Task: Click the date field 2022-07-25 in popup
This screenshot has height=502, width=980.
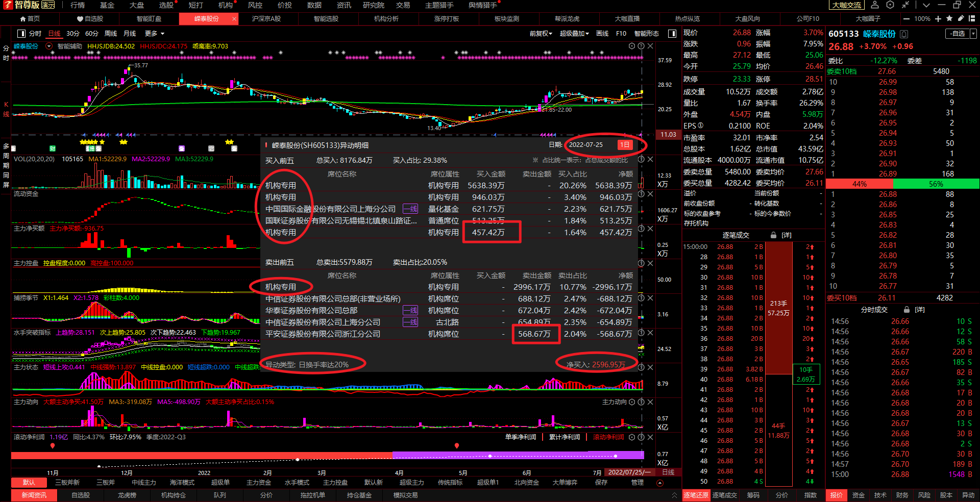Action: pos(586,145)
